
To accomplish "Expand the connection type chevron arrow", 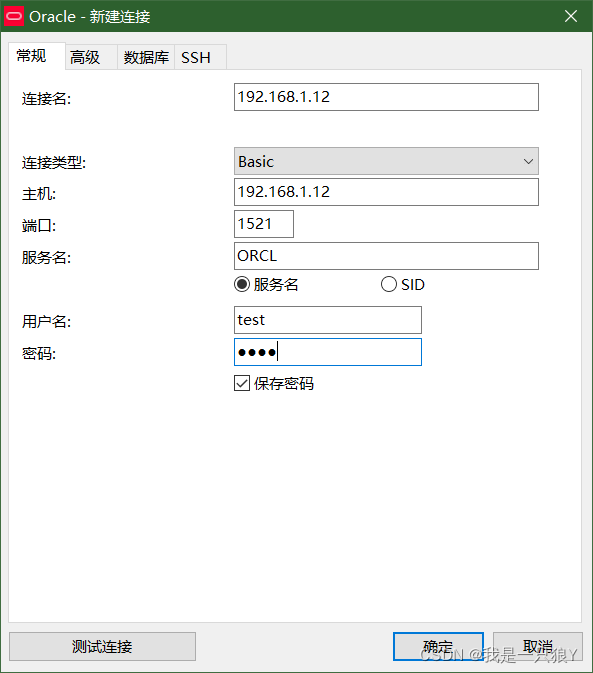I will (528, 161).
